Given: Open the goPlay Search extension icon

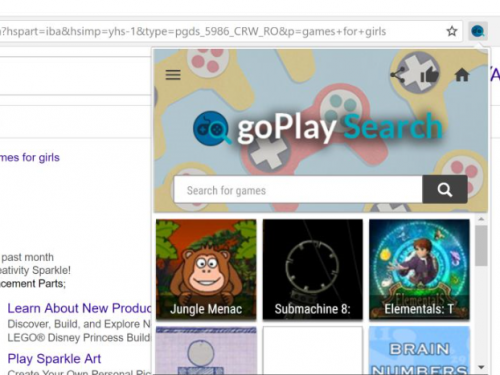Looking at the screenshot, I should (x=478, y=31).
